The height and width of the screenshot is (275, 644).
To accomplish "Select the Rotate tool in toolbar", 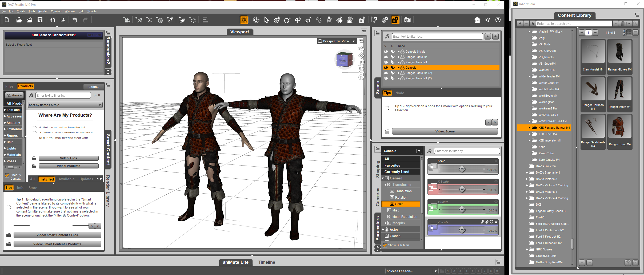I will click(287, 20).
